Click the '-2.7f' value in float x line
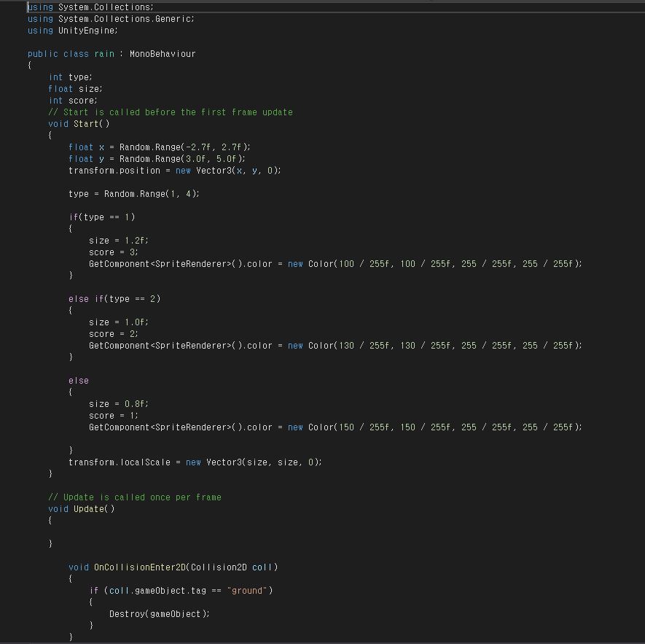This screenshot has height=644, width=645. coord(198,147)
